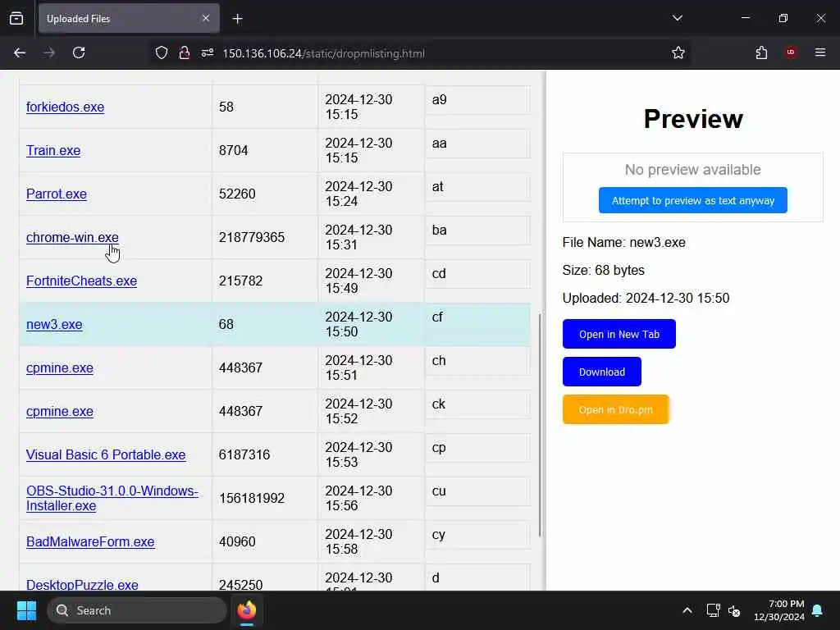
Task: Open the notification bell icon
Action: tap(818, 610)
